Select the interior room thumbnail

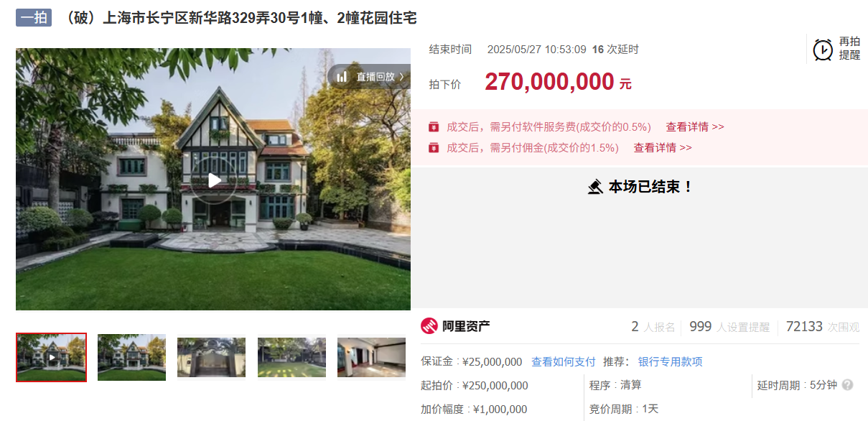tap(371, 357)
